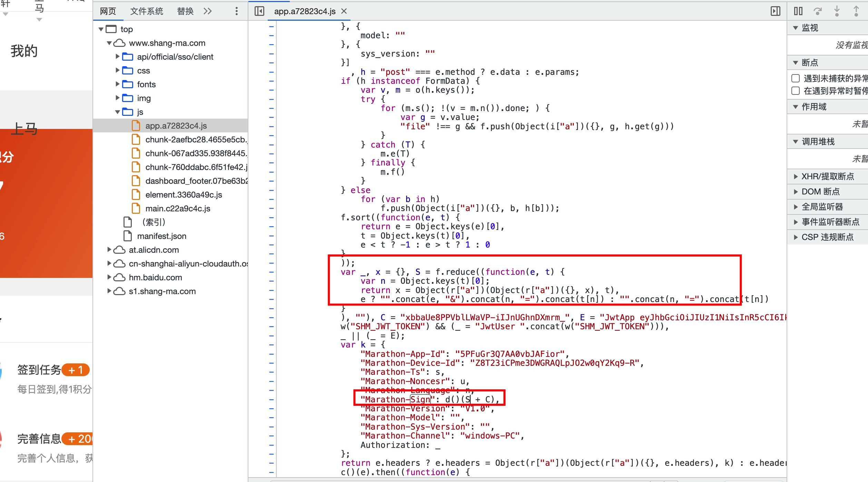Click the pause script execution icon
The height and width of the screenshot is (482, 868).
pos(798,11)
